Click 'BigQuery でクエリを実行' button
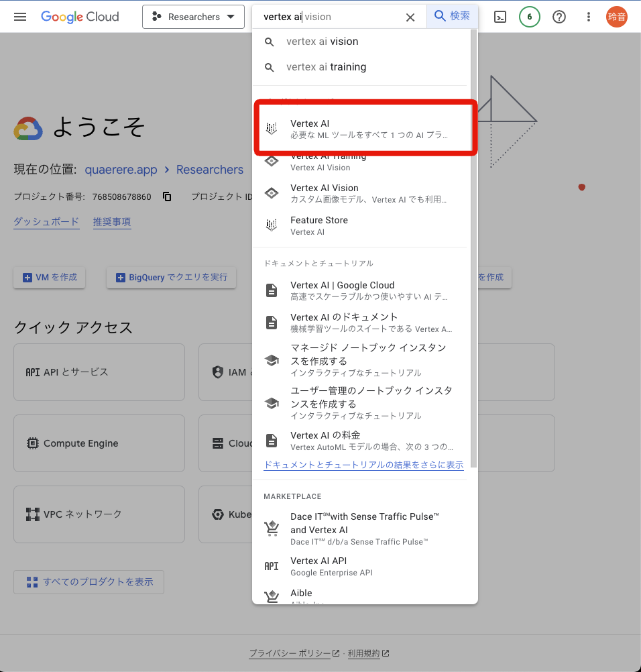 171,277
